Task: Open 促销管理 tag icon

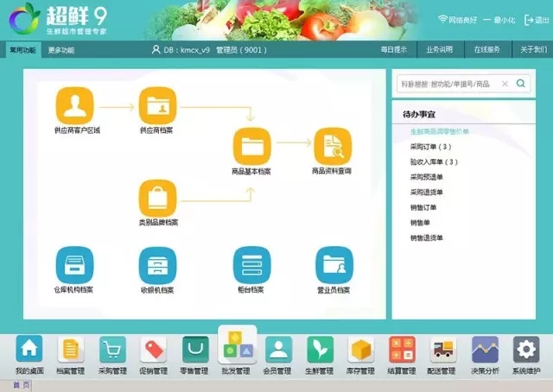Action: [x=154, y=350]
